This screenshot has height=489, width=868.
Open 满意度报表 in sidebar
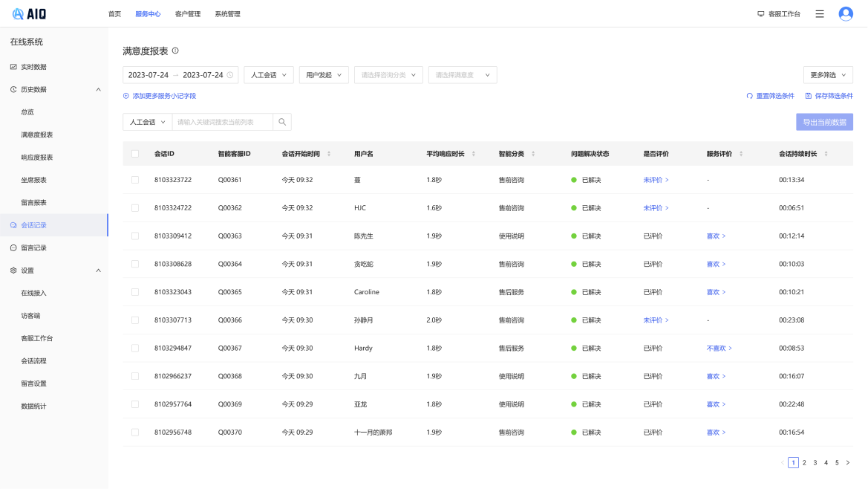pyautogui.click(x=37, y=135)
